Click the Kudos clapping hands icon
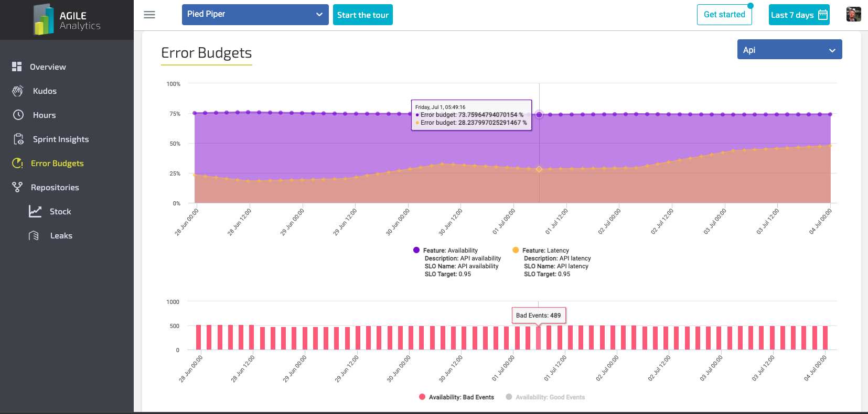This screenshot has width=868, height=414. click(x=18, y=91)
